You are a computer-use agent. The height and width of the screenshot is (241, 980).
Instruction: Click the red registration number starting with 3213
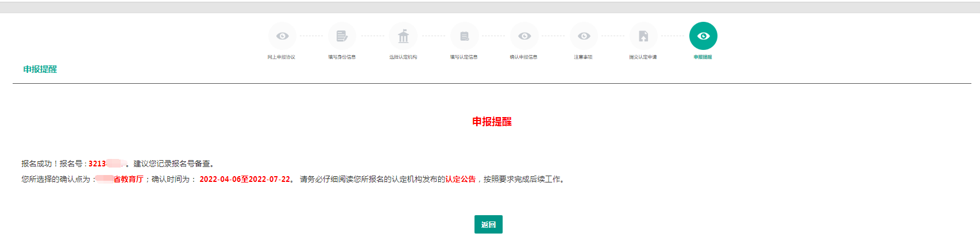pyautogui.click(x=106, y=164)
